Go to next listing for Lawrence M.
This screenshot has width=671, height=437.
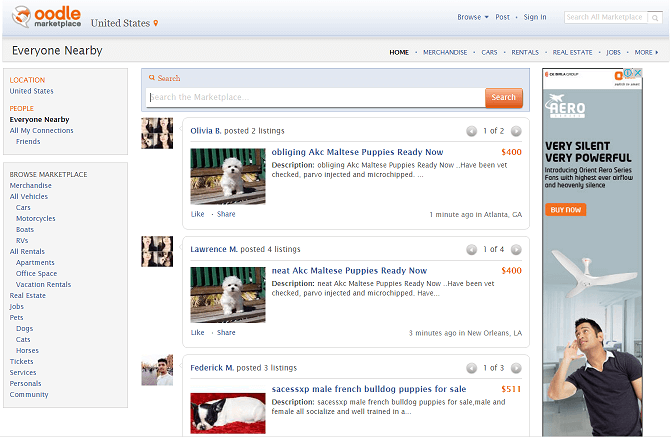pos(516,250)
